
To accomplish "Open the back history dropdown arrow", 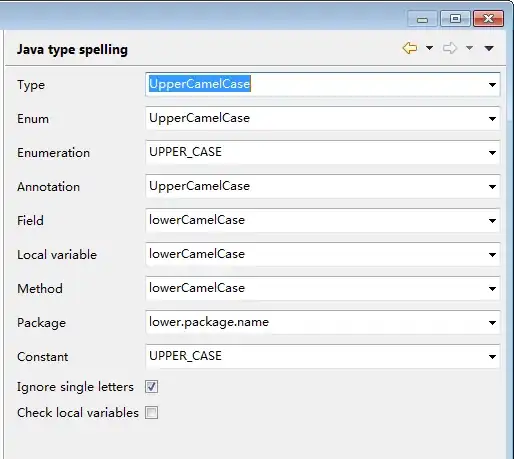I will (430, 48).
